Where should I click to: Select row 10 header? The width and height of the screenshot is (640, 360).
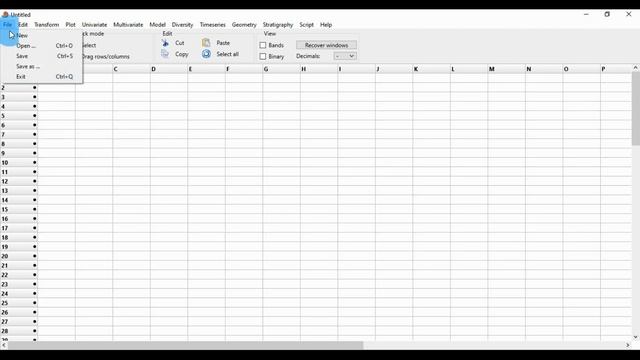click(19, 162)
